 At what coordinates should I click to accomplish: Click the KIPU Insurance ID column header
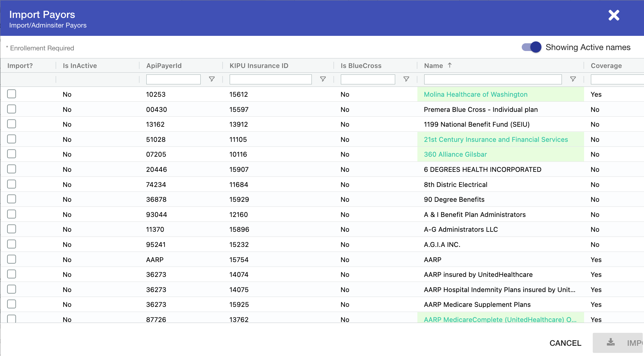point(259,66)
